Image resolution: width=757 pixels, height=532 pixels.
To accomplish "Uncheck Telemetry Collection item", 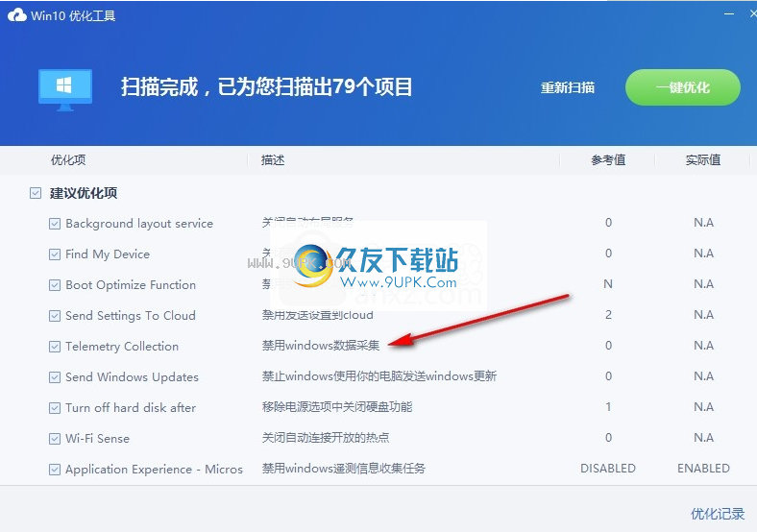I will (55, 347).
